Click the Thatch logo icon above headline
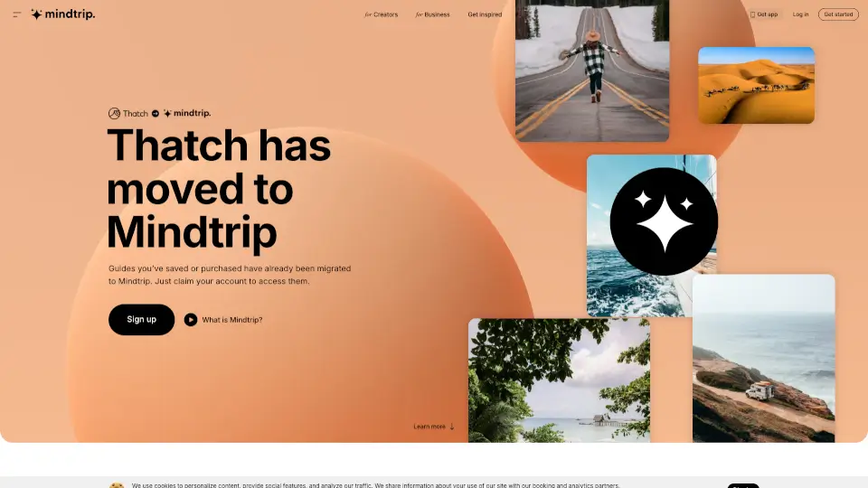The image size is (868, 488). (115, 114)
